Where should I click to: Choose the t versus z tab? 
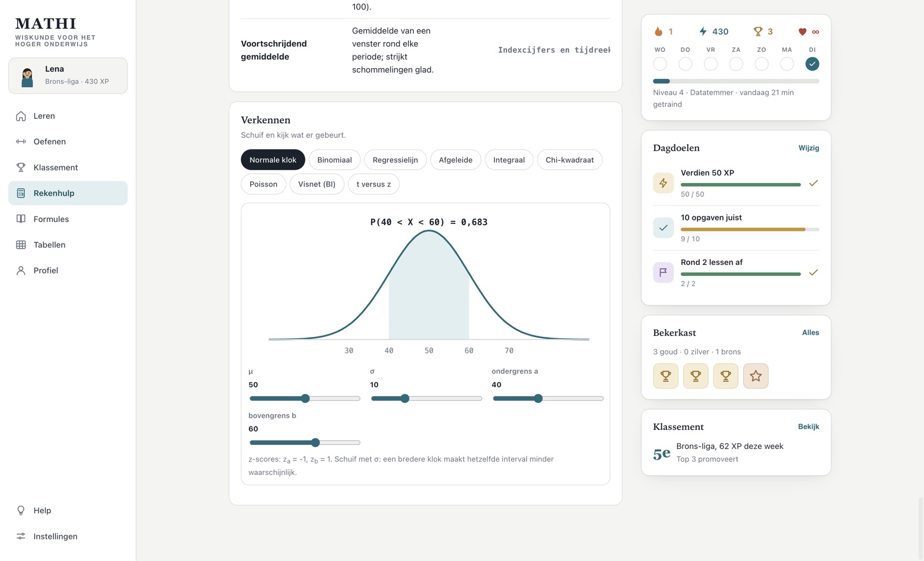pos(374,184)
